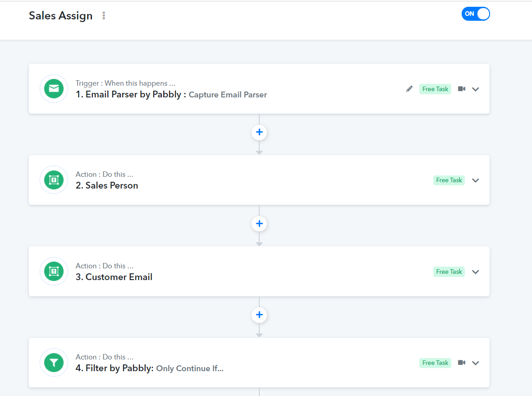532x396 pixels.
Task: Click the Email Parser envelope icon
Action: [54, 89]
